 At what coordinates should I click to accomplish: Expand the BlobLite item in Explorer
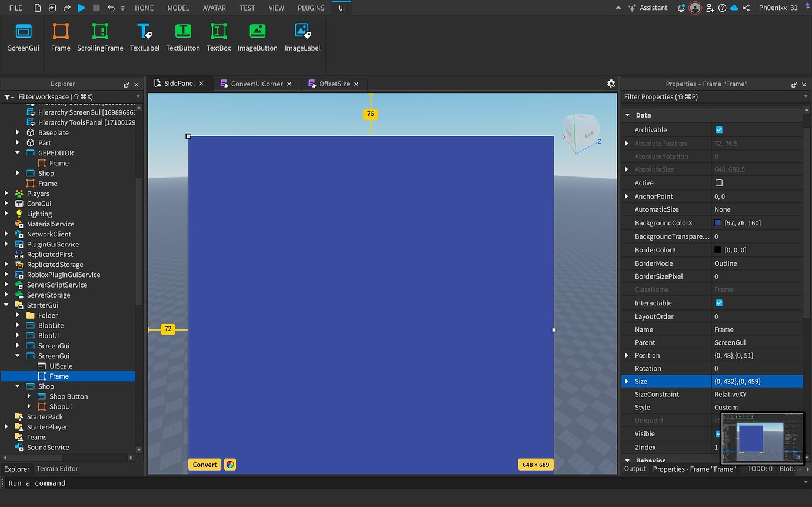coord(18,326)
